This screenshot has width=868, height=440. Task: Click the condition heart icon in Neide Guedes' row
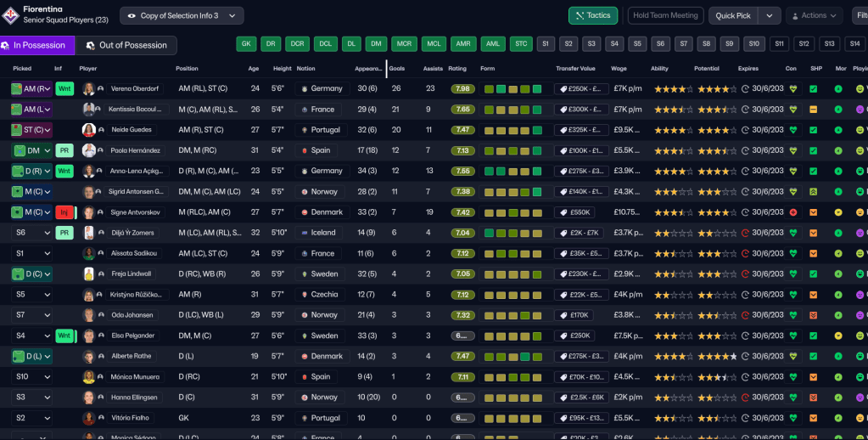(792, 130)
